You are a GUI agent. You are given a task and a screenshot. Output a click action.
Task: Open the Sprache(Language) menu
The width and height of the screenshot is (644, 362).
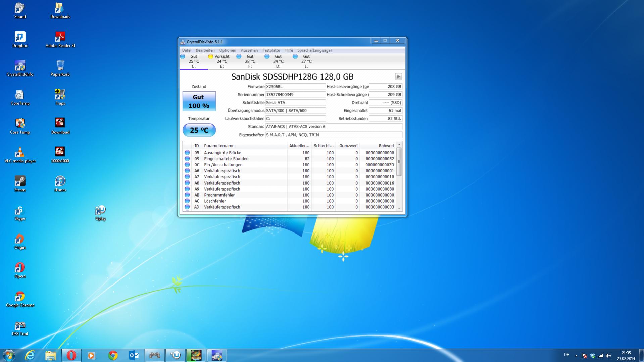coord(314,50)
